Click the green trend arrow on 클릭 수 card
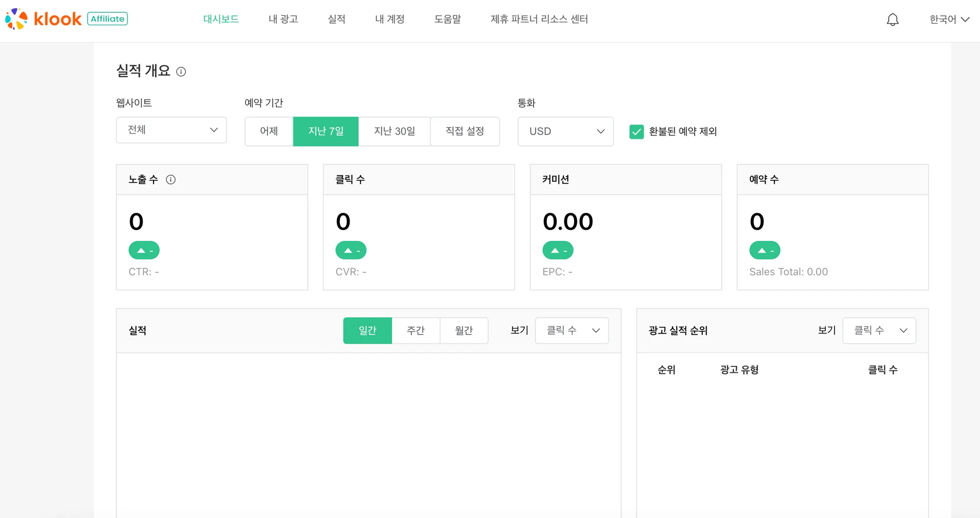980x518 pixels. tap(351, 250)
